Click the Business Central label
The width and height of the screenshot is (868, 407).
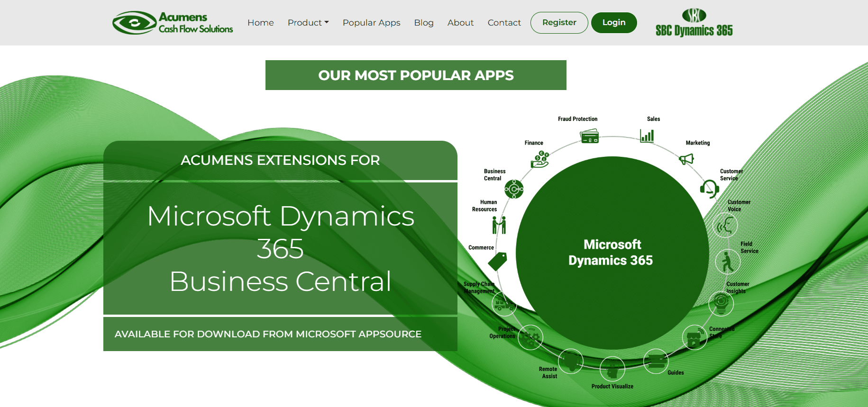click(x=494, y=175)
